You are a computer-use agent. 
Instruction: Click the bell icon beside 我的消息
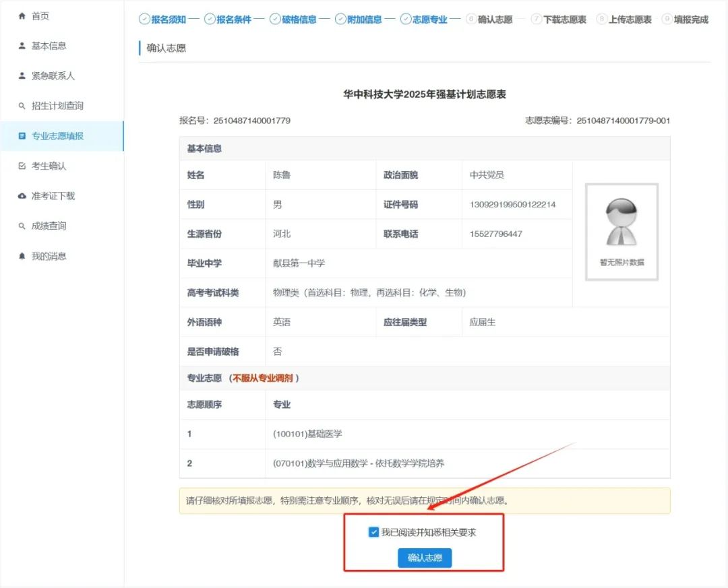coord(22,257)
